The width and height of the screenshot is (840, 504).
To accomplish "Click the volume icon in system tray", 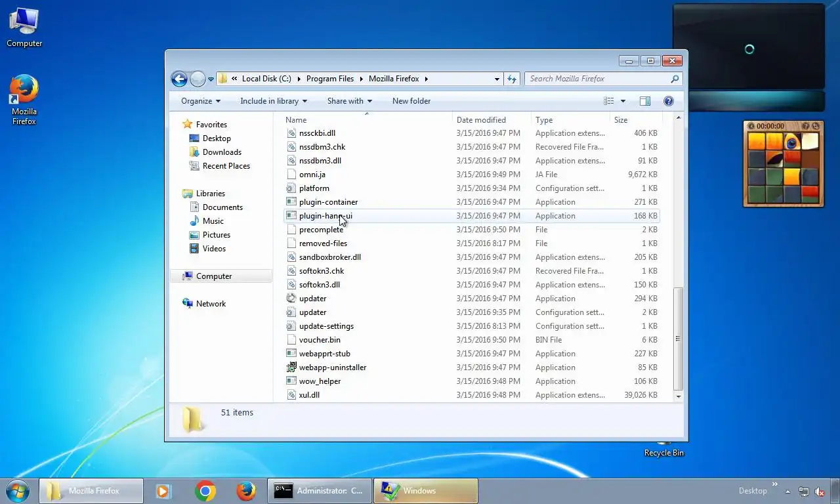I will (x=820, y=492).
